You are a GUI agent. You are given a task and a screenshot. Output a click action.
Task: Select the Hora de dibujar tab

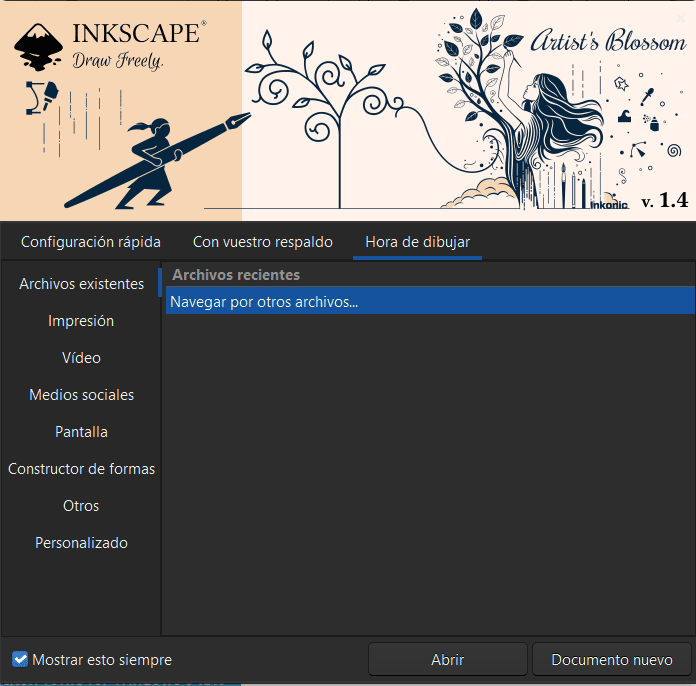[417, 242]
